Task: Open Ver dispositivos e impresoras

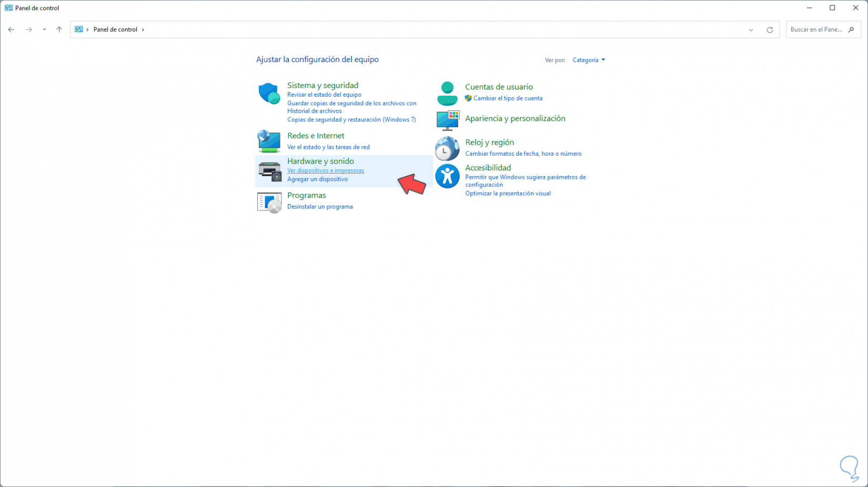Action: (326, 170)
